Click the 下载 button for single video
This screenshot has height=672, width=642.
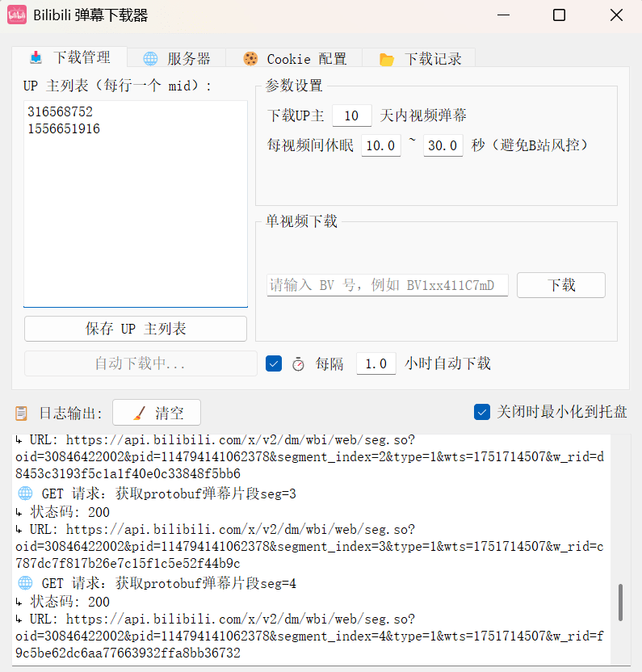[560, 285]
